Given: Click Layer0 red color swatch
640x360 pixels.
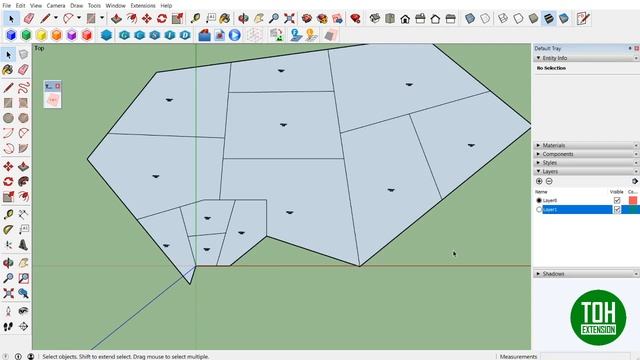Looking at the screenshot, I should coord(633,200).
